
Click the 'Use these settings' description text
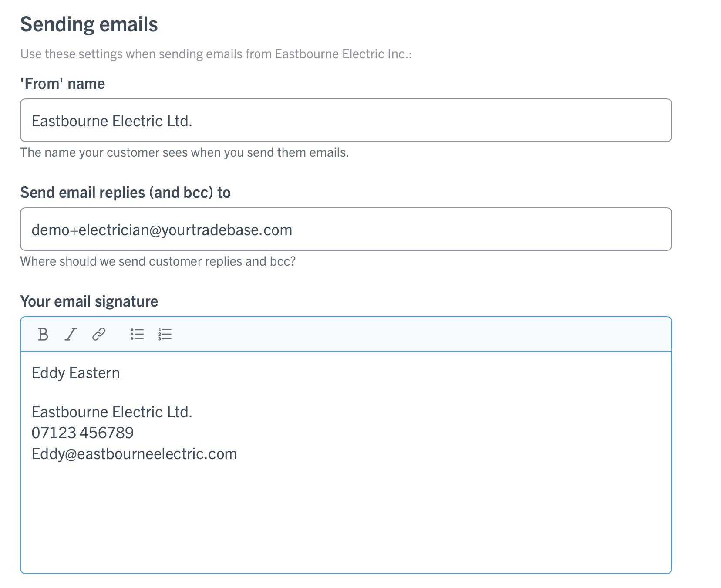click(x=216, y=54)
